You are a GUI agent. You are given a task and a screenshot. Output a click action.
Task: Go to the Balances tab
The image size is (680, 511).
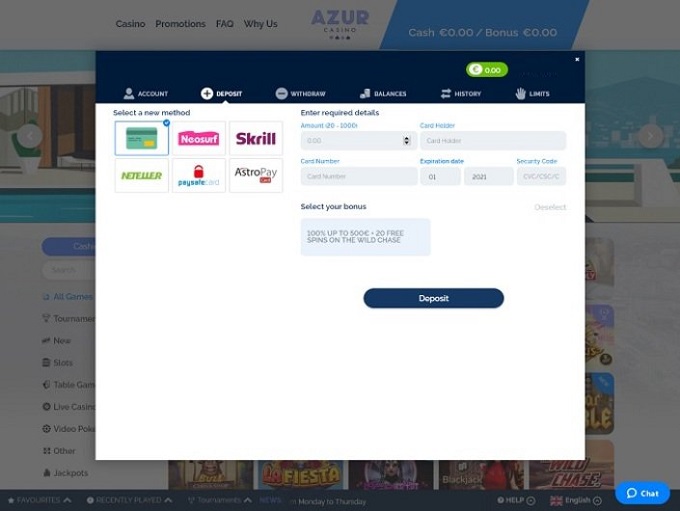(382, 93)
